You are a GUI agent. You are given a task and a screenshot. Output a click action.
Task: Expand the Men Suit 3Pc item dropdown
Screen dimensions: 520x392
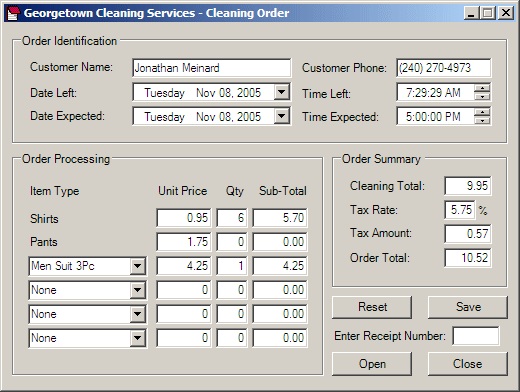coord(137,266)
